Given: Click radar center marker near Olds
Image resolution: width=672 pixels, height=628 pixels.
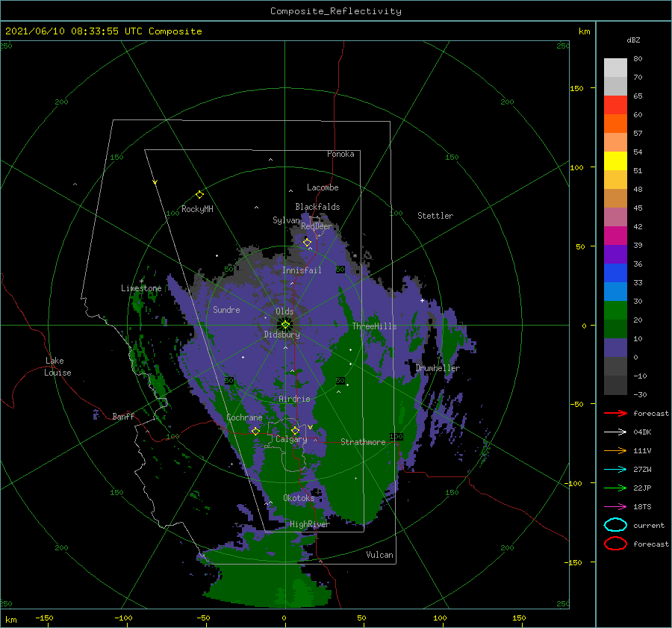Looking at the screenshot, I should [x=285, y=325].
